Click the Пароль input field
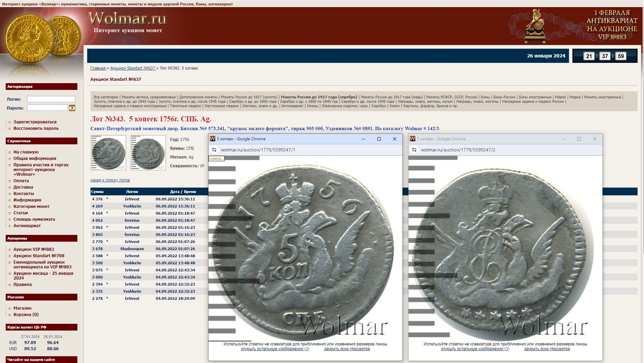Image resolution: width=644 pixels, height=363 pixels. point(47,108)
